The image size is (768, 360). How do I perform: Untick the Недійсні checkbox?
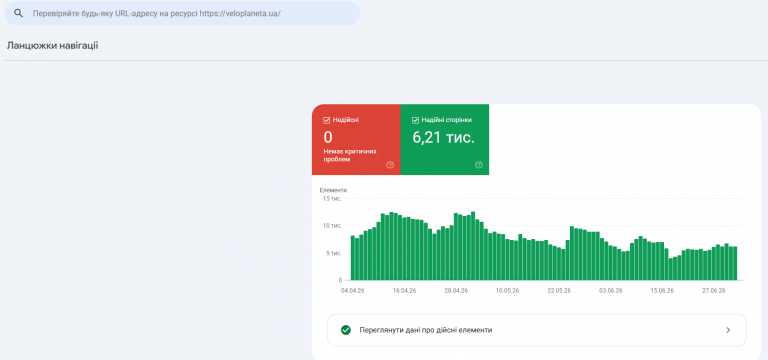(x=327, y=120)
